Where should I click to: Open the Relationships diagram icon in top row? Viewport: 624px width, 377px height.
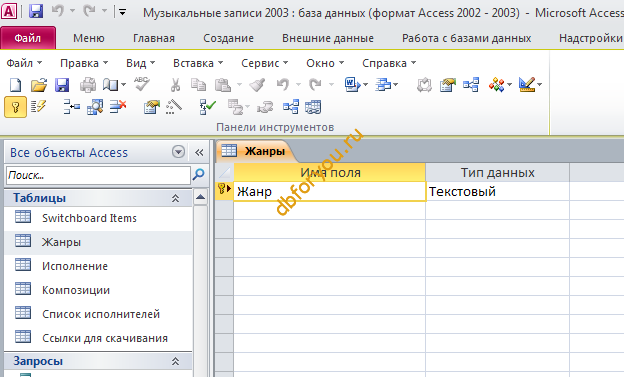pyautogui.click(x=471, y=85)
